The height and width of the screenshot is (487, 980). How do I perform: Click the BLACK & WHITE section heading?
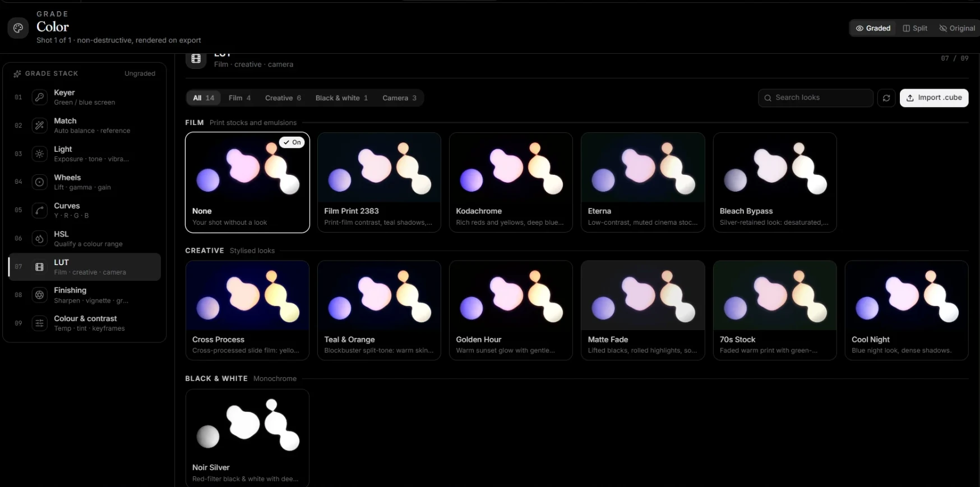coord(216,379)
